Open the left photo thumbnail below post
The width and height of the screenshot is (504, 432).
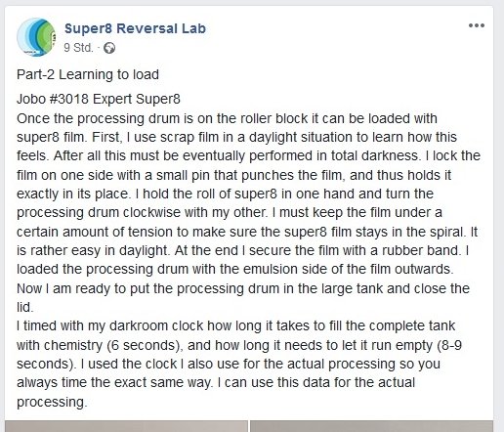pos(126,426)
